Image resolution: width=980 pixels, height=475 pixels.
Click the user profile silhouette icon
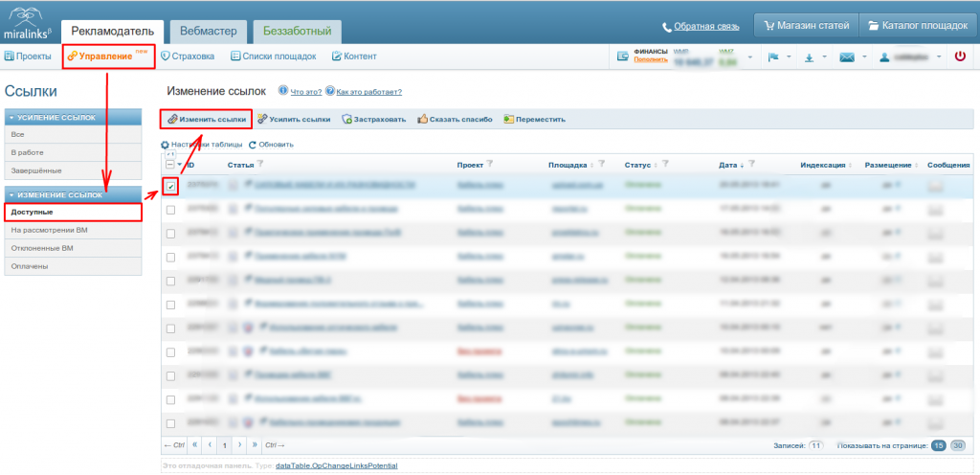883,57
